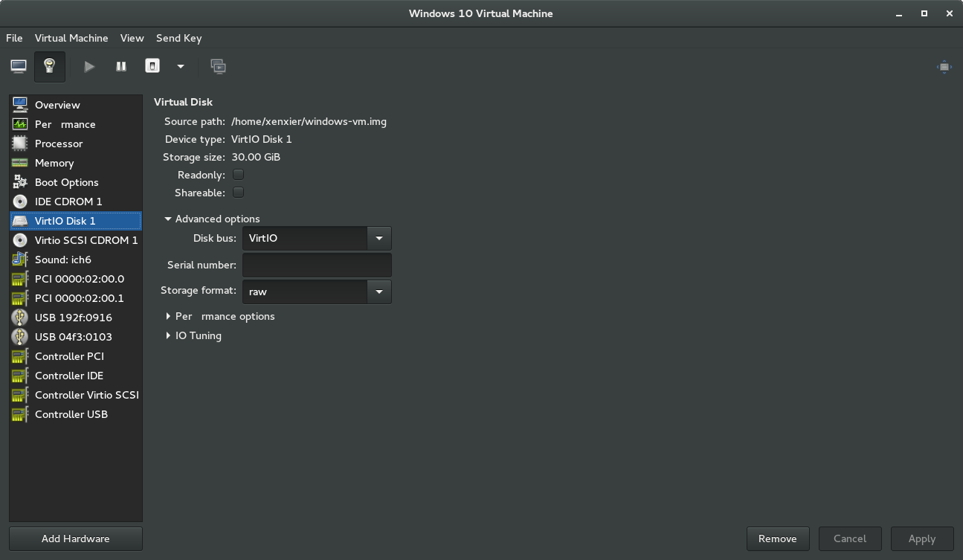
Task: Open the shutdown options dropdown arrow
Action: pyautogui.click(x=181, y=66)
